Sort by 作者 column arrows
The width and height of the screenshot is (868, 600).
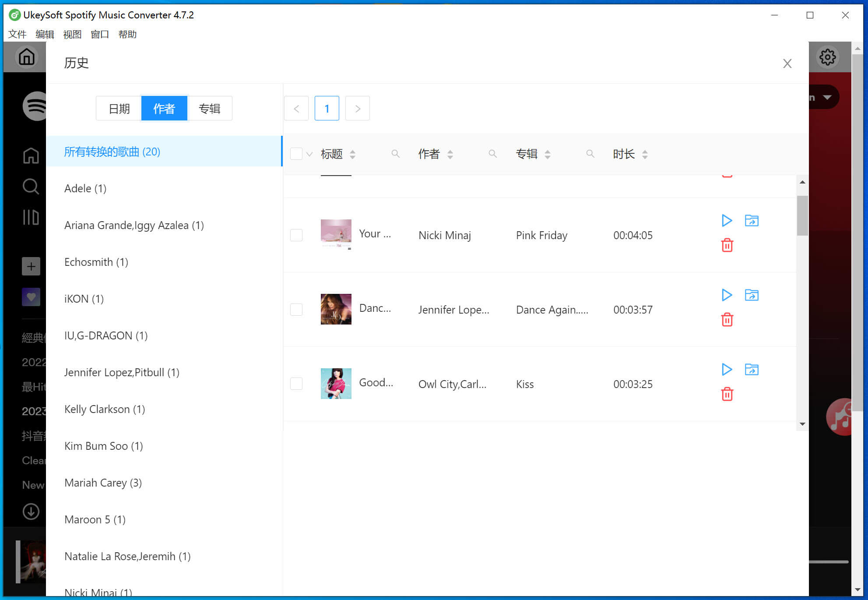click(450, 154)
